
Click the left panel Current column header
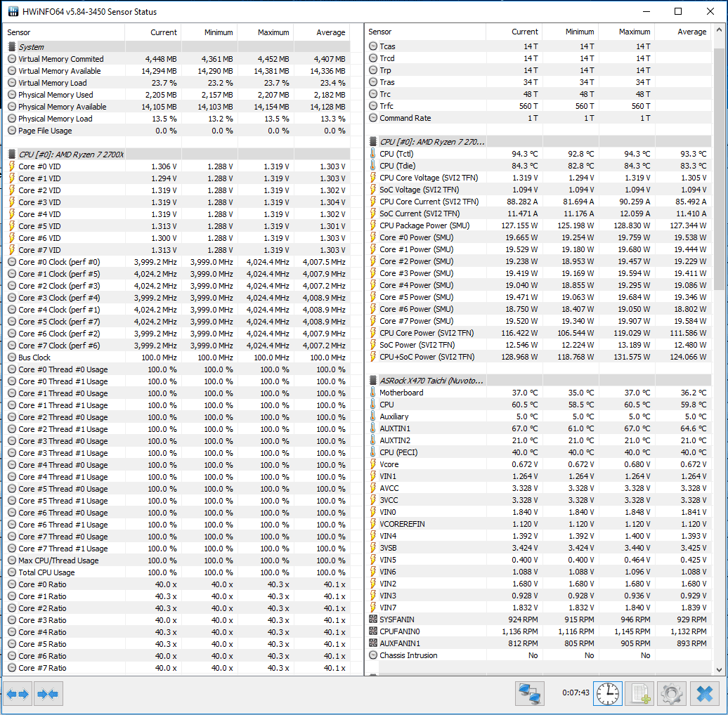pyautogui.click(x=153, y=32)
